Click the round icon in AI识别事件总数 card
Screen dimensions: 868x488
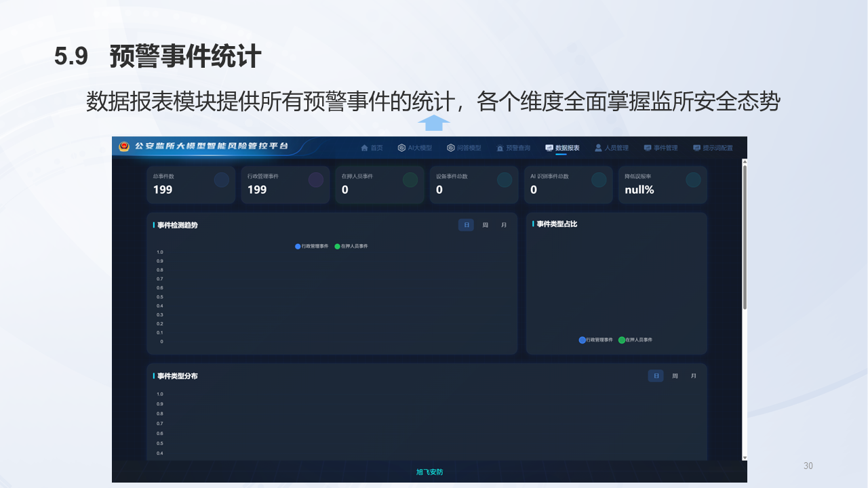click(599, 180)
